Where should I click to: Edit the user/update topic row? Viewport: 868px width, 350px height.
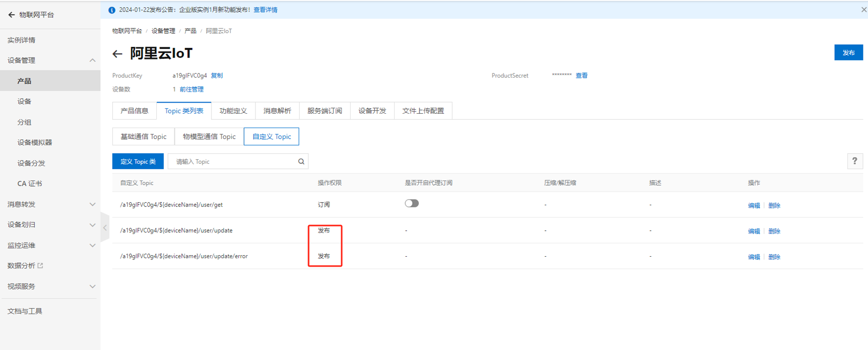(x=754, y=231)
